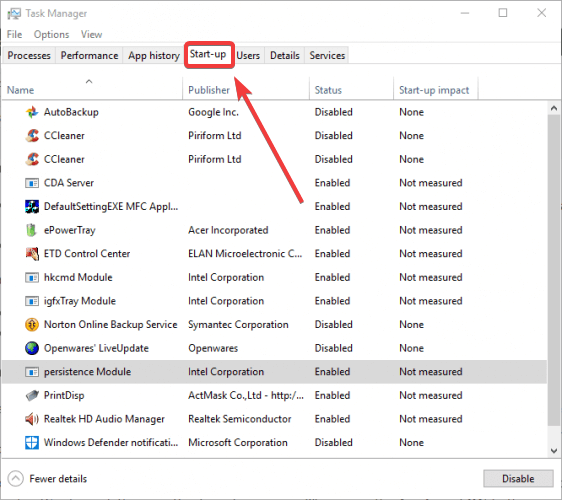The height and width of the screenshot is (500, 562).
Task: Toggle sort order on Name column header
Action: 92,88
